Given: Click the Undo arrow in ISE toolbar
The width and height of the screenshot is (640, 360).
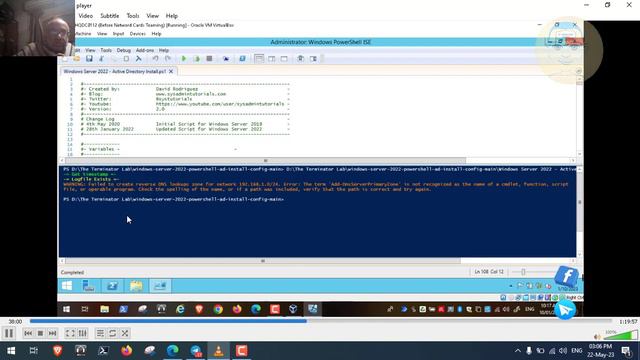Looking at the screenshot, I should click(155, 59).
